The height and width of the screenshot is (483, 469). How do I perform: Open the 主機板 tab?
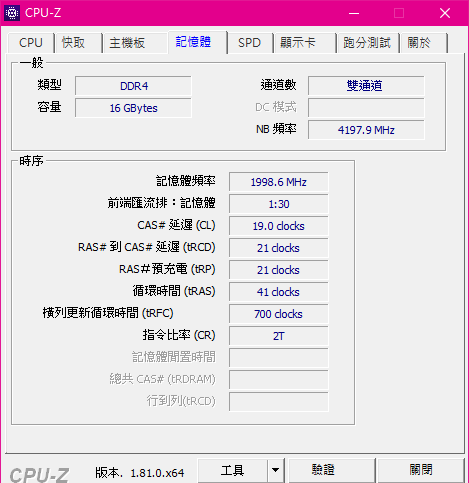135,43
